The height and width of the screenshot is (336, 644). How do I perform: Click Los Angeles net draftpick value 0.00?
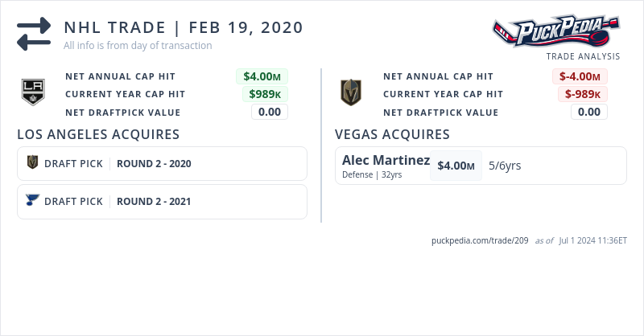(270, 112)
